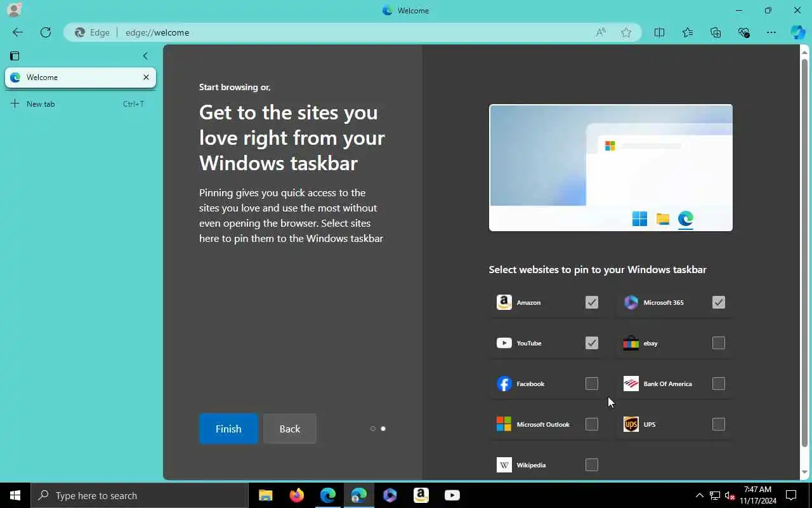Select the Welcome vertical tab
Image resolution: width=812 pixels, height=508 pixels.
pyautogui.click(x=81, y=77)
